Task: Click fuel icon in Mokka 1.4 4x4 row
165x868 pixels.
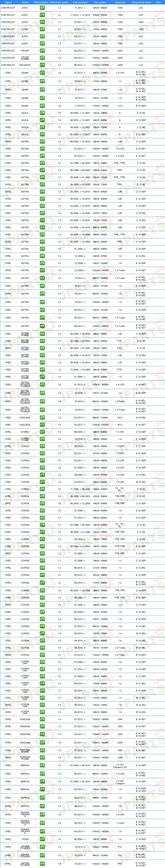Action: pos(42,823)
